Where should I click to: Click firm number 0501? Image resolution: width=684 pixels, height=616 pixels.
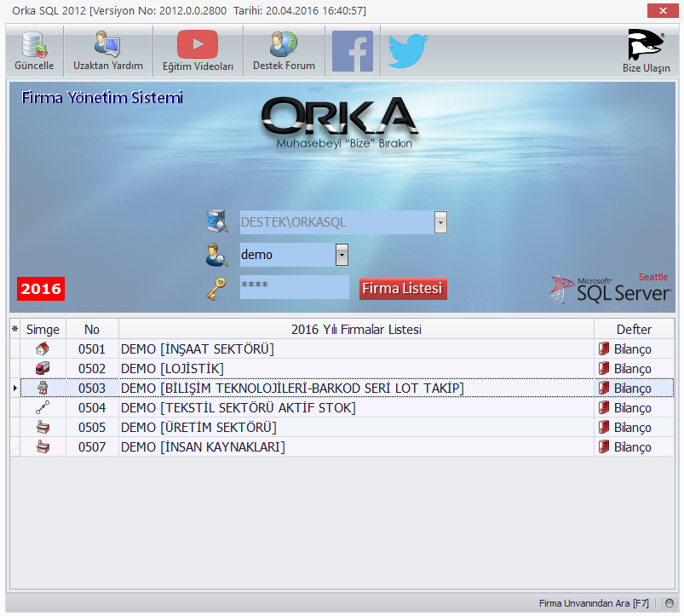92,349
